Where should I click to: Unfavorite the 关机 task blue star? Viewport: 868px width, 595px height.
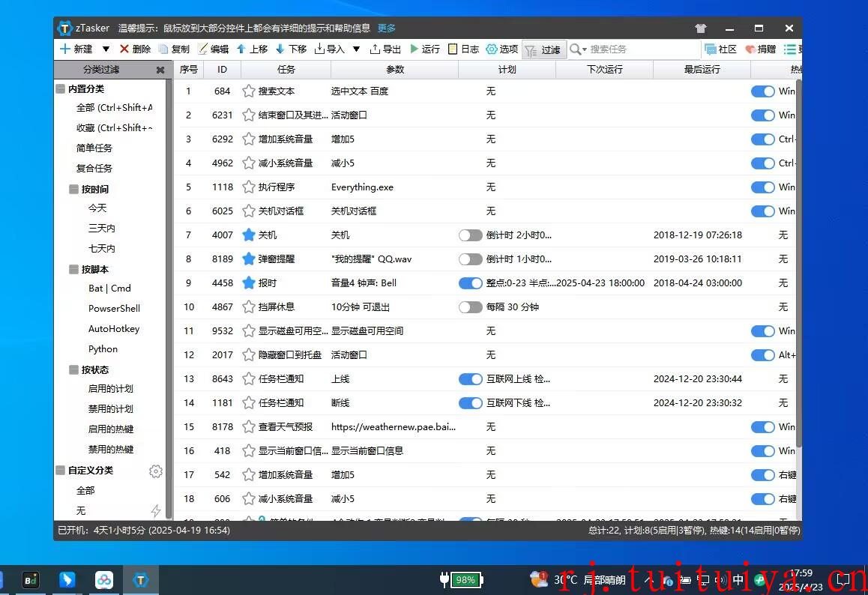pos(249,235)
